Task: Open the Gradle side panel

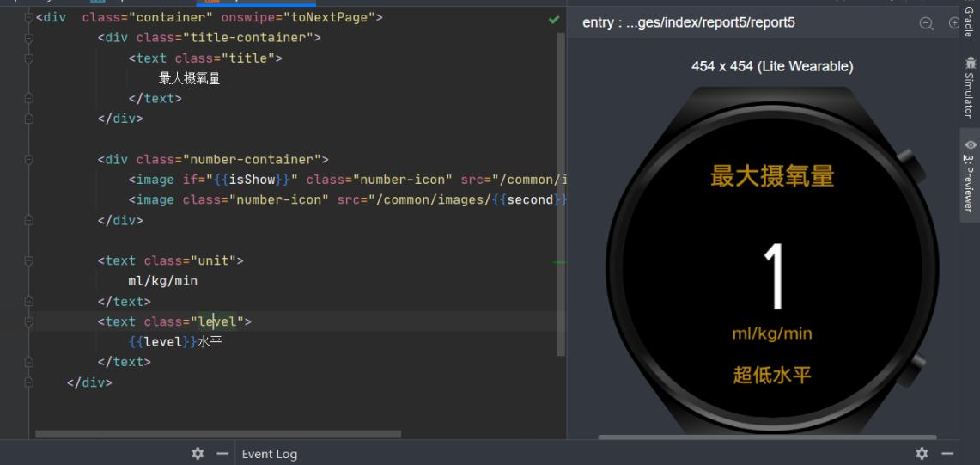Action: click(970, 19)
